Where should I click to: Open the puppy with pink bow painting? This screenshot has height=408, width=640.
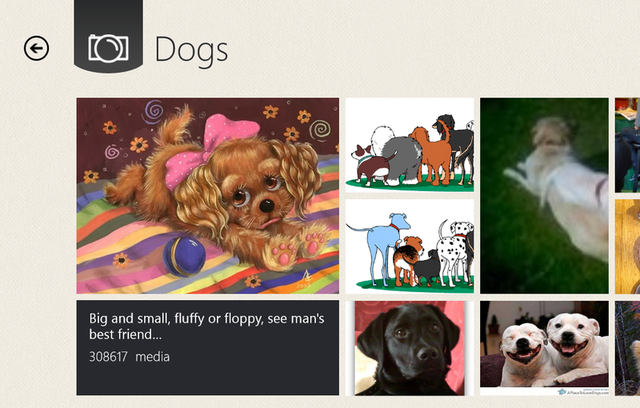(208, 196)
